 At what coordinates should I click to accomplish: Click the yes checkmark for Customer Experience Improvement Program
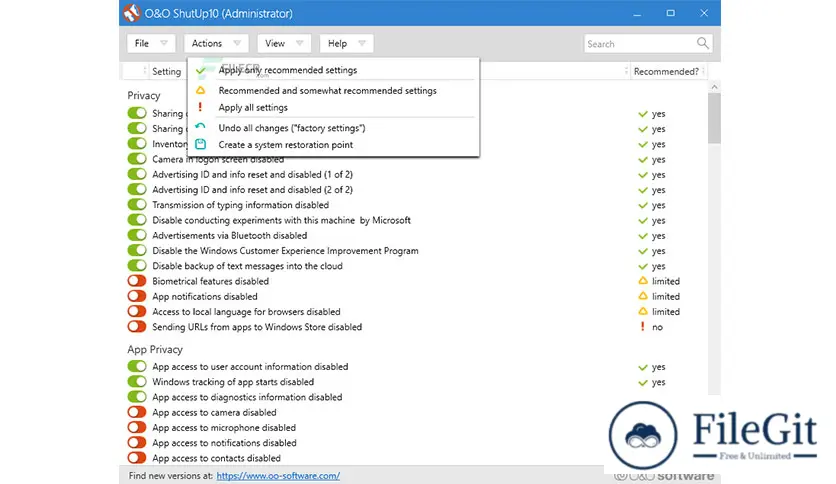pos(643,251)
